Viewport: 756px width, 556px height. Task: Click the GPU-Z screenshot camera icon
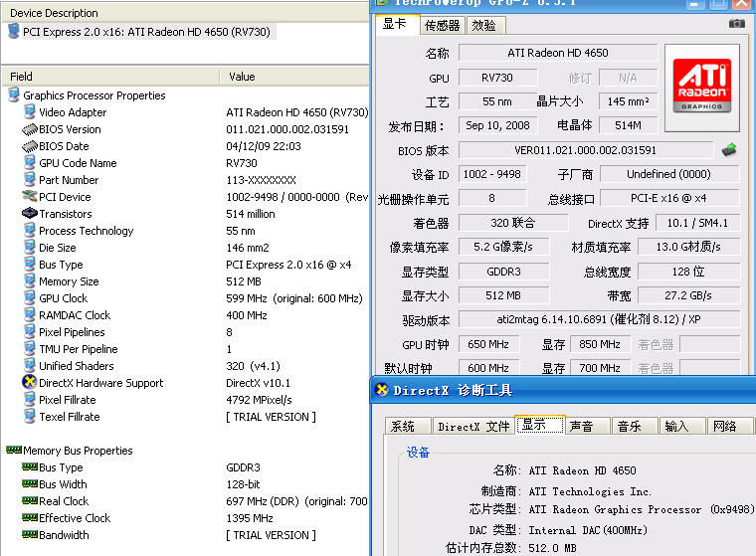pos(736,23)
